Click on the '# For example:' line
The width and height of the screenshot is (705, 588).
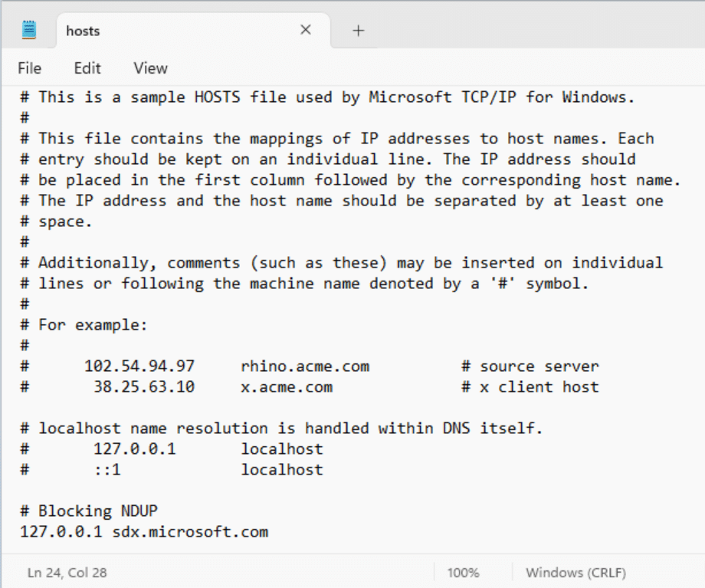tap(84, 325)
